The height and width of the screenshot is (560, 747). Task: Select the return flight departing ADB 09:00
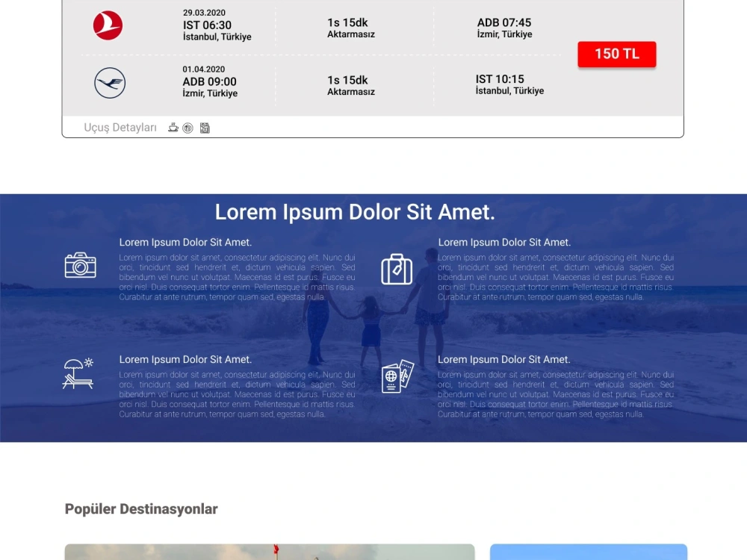[x=208, y=81]
